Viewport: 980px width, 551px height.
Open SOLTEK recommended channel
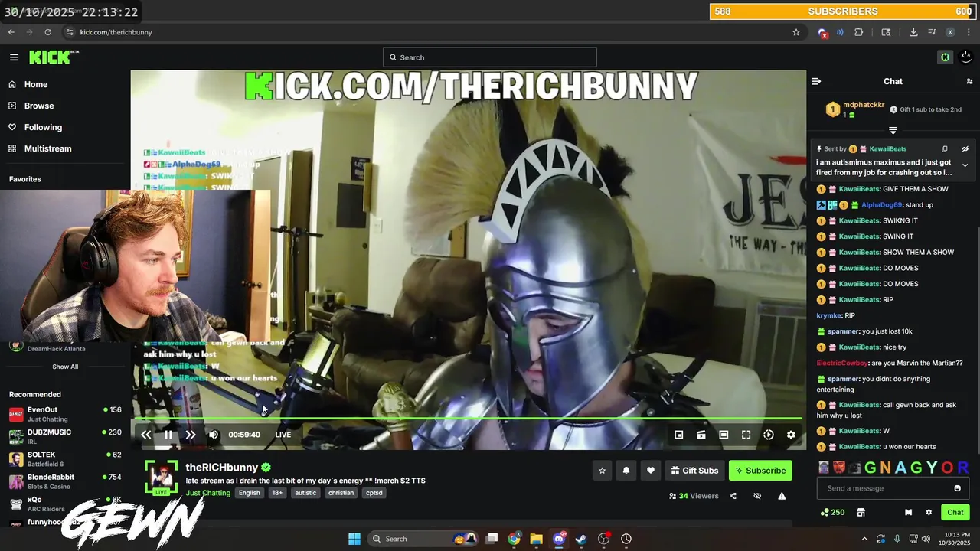click(65, 459)
